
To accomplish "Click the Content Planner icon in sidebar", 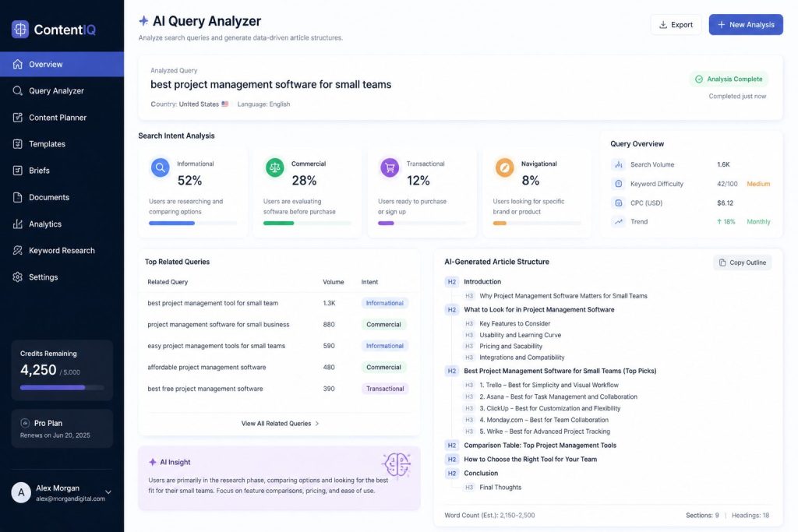I will point(18,118).
